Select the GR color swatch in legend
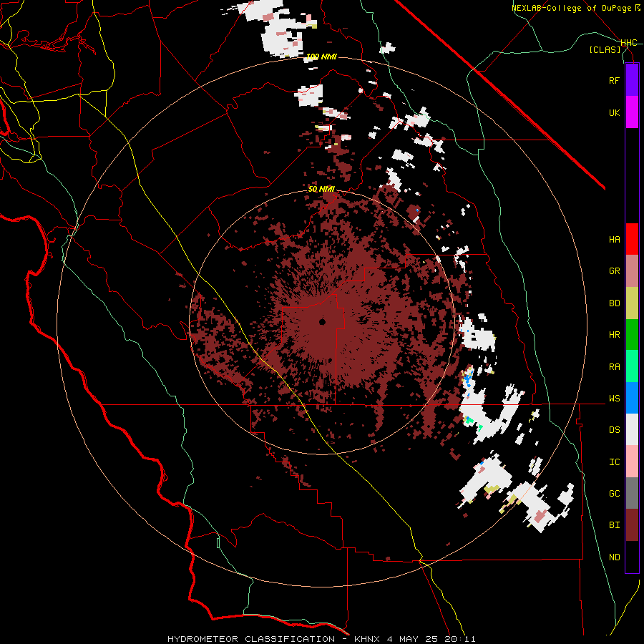 tap(632, 271)
